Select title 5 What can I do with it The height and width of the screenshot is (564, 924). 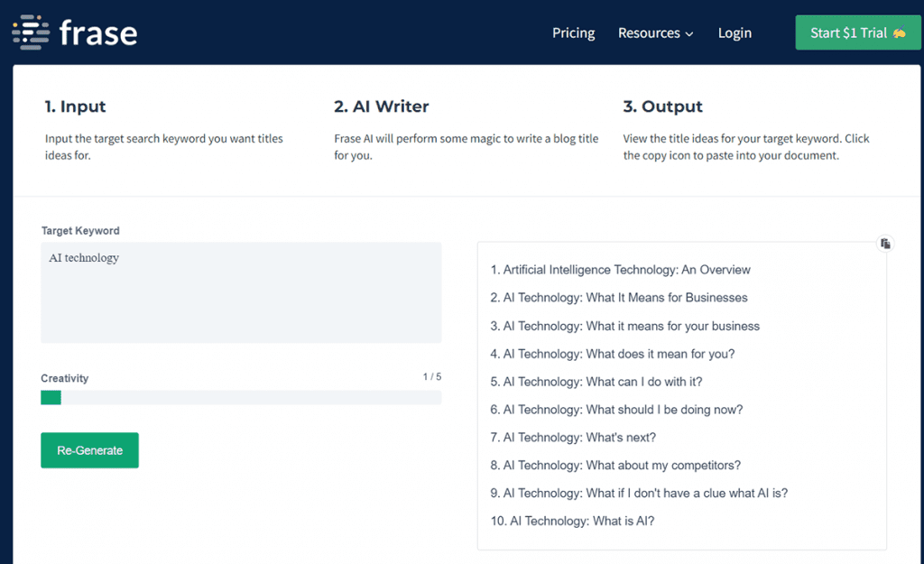596,382
